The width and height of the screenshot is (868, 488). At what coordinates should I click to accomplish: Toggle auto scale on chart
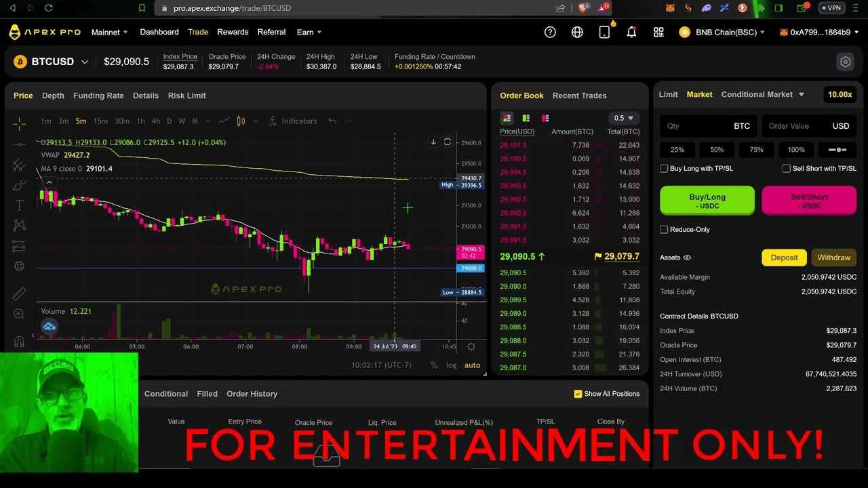coord(472,365)
